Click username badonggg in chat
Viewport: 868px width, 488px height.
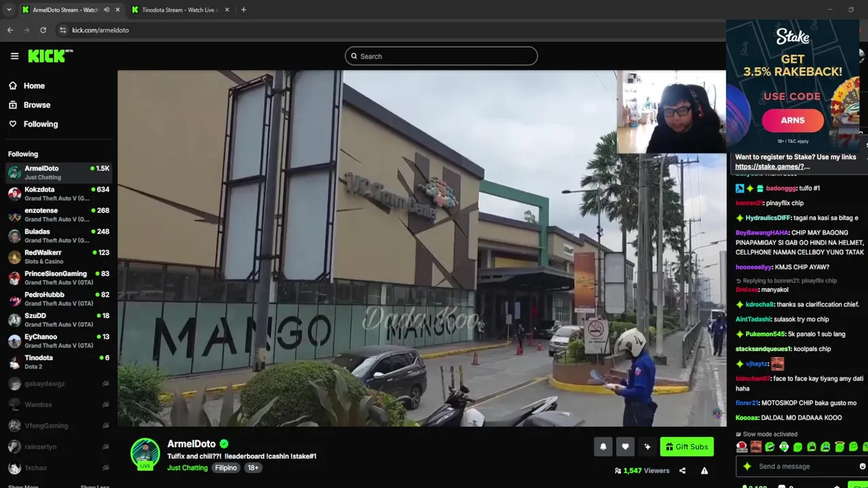pyautogui.click(x=782, y=188)
